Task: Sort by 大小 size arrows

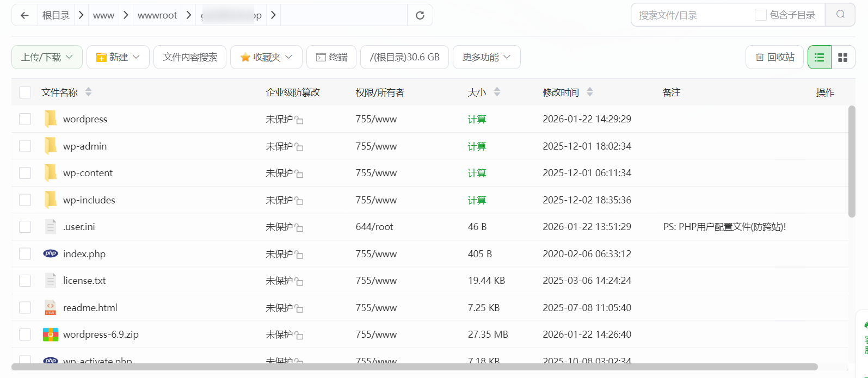Action: 497,92
